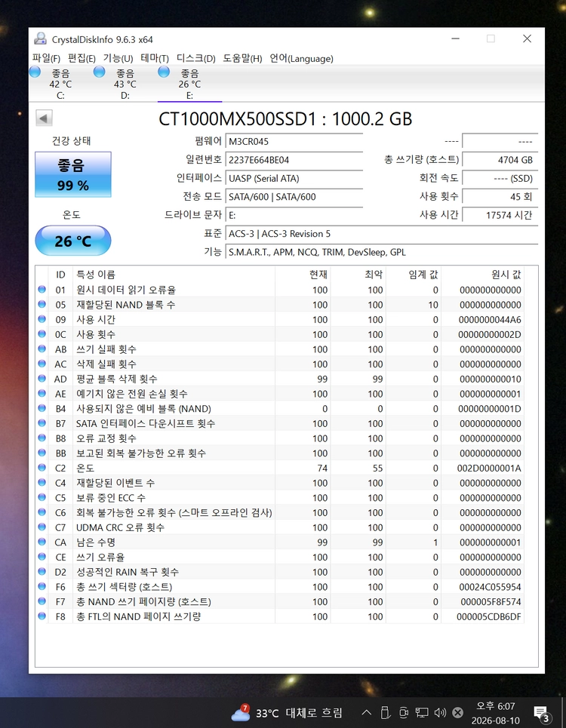
Task: Click the safely remove hardware USB tray icon
Action: 385,712
